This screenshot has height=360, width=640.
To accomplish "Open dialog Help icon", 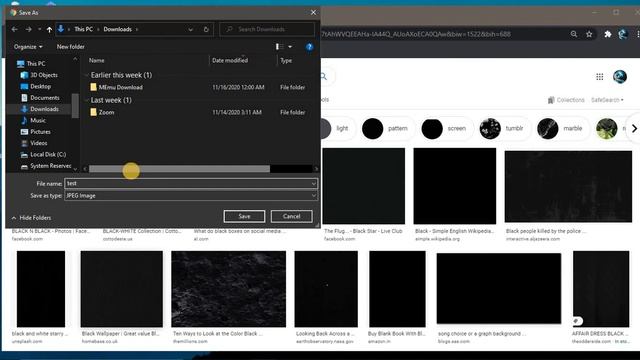I will pos(309,47).
